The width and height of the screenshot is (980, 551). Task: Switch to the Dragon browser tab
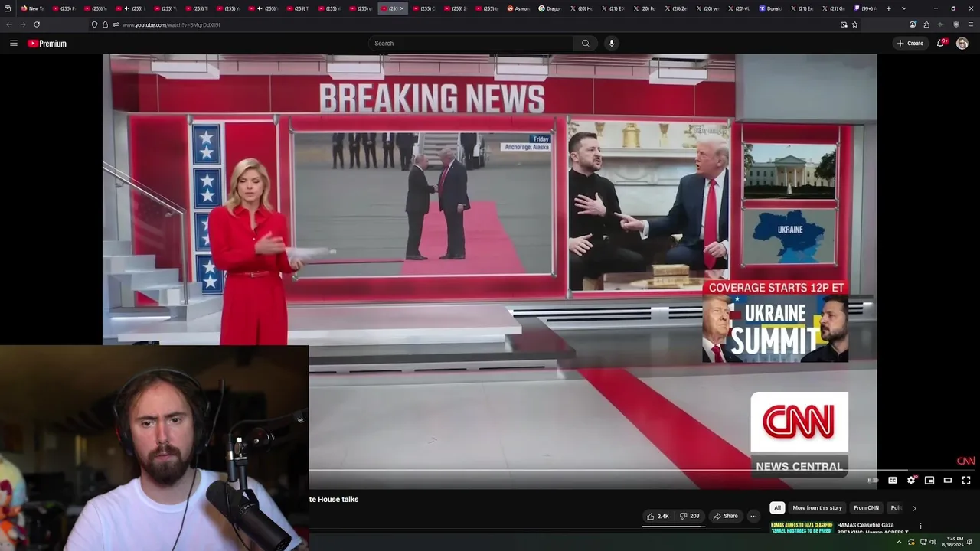pyautogui.click(x=550, y=8)
